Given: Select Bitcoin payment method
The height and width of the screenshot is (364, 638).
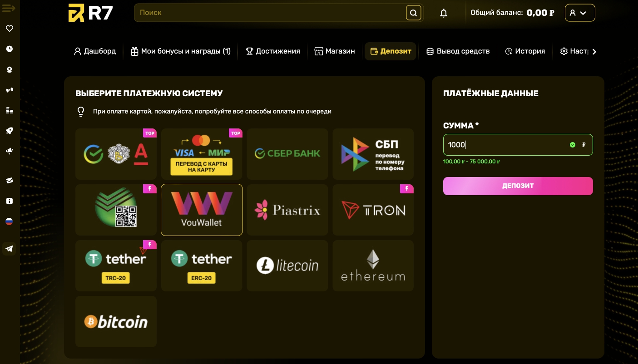Looking at the screenshot, I should coord(116,321).
